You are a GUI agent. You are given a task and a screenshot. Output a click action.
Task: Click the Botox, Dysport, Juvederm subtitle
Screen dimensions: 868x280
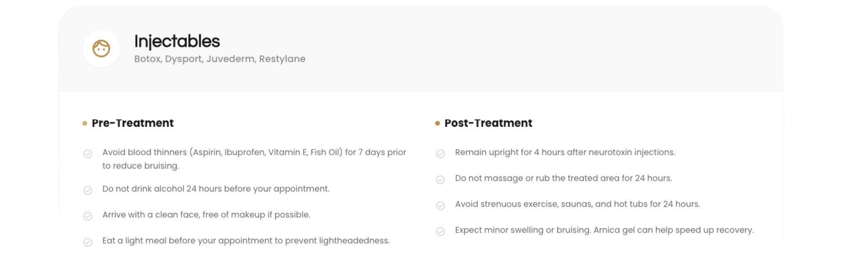(x=220, y=59)
